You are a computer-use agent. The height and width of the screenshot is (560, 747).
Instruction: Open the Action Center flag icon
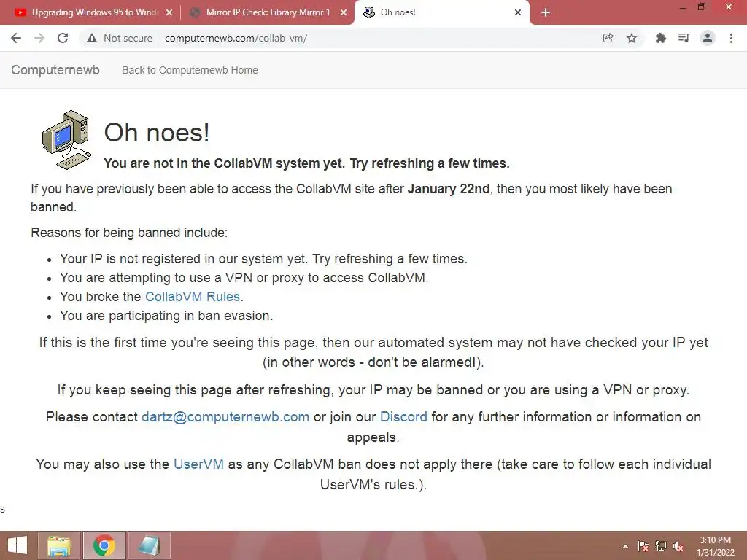coord(643,546)
